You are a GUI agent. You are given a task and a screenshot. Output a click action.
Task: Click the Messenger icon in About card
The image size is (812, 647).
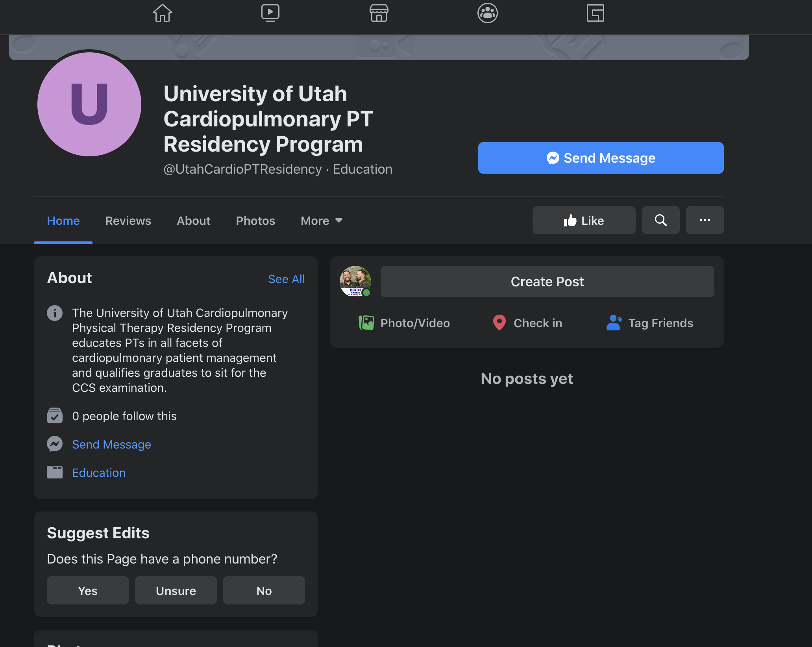55,444
